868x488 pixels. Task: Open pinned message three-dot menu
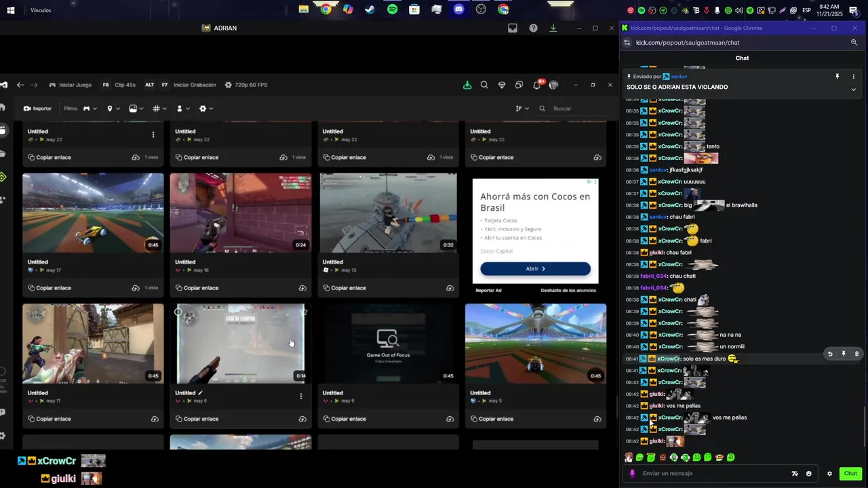(x=853, y=77)
